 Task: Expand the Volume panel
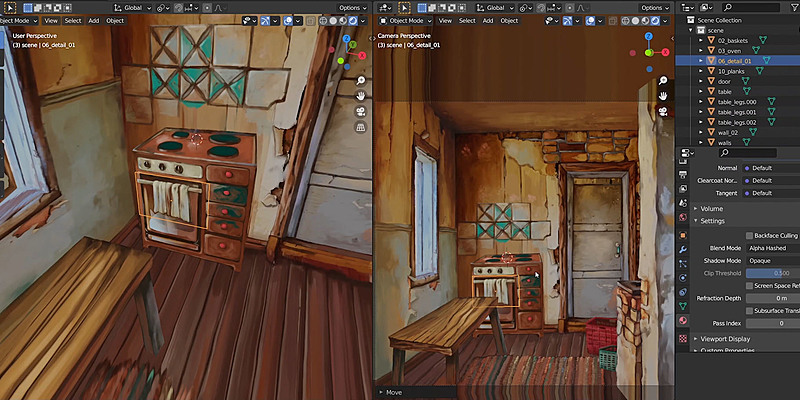click(x=712, y=208)
